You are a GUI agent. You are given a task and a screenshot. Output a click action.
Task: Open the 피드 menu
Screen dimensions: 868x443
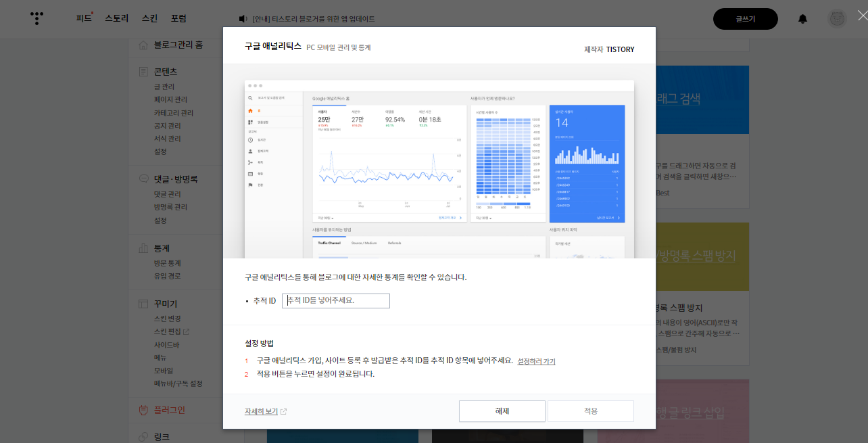tap(84, 18)
